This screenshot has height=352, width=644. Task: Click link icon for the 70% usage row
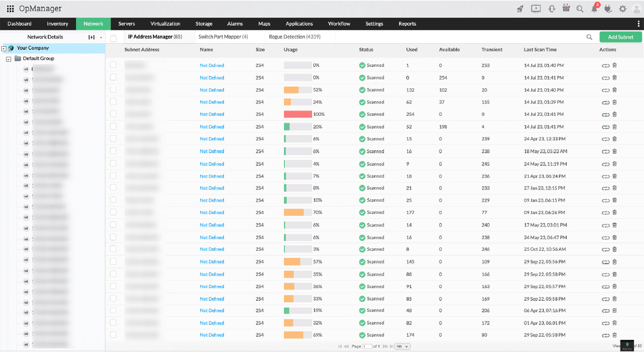tap(605, 213)
